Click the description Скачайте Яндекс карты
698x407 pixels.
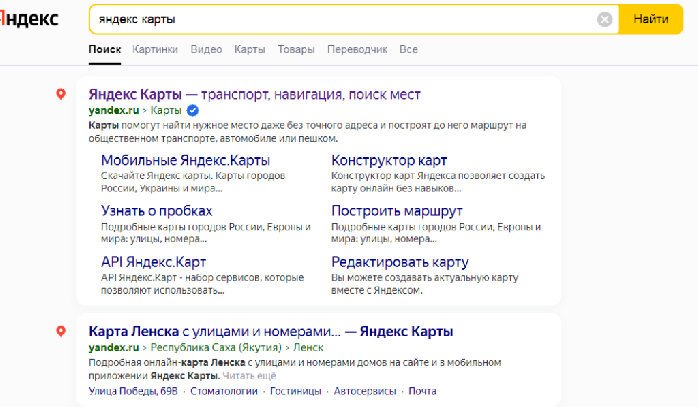193,182
